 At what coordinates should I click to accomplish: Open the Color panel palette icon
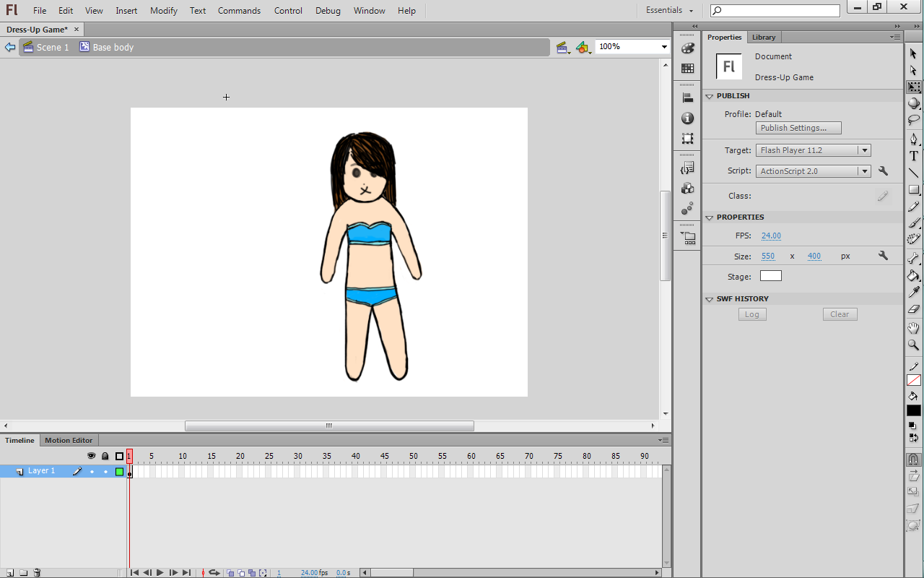tap(687, 48)
